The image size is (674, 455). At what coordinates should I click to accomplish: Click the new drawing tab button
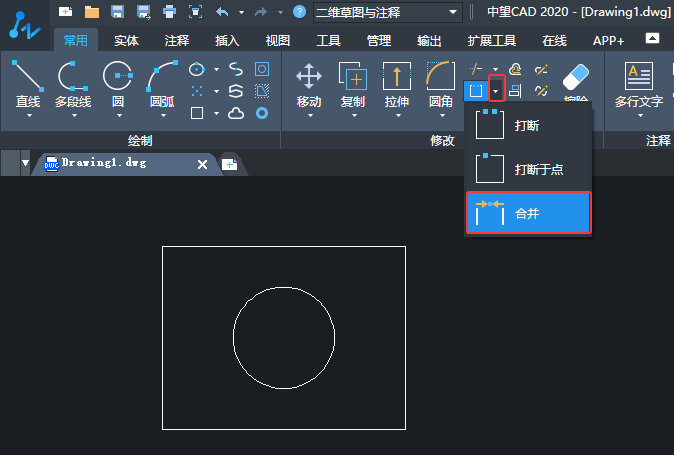click(230, 164)
